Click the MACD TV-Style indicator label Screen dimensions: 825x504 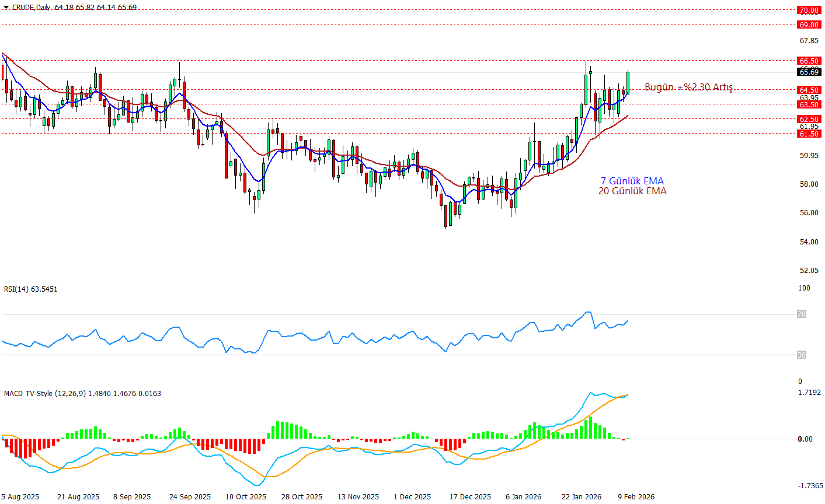82,394
